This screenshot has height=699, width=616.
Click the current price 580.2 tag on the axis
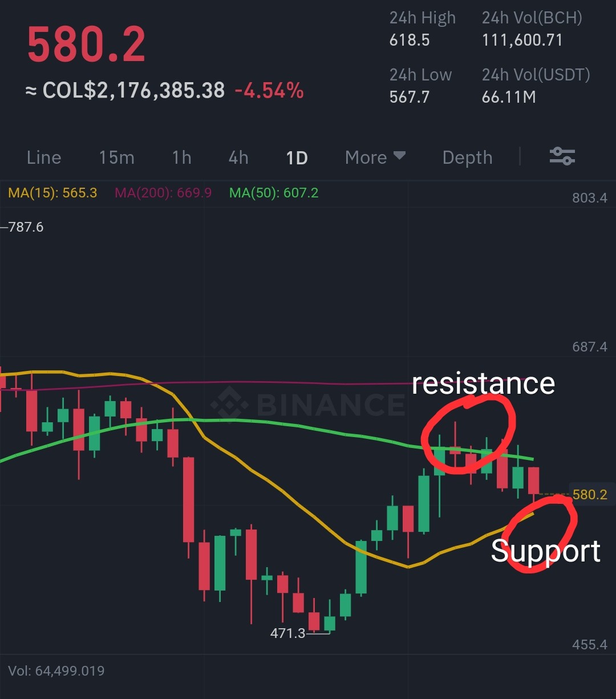(590, 494)
